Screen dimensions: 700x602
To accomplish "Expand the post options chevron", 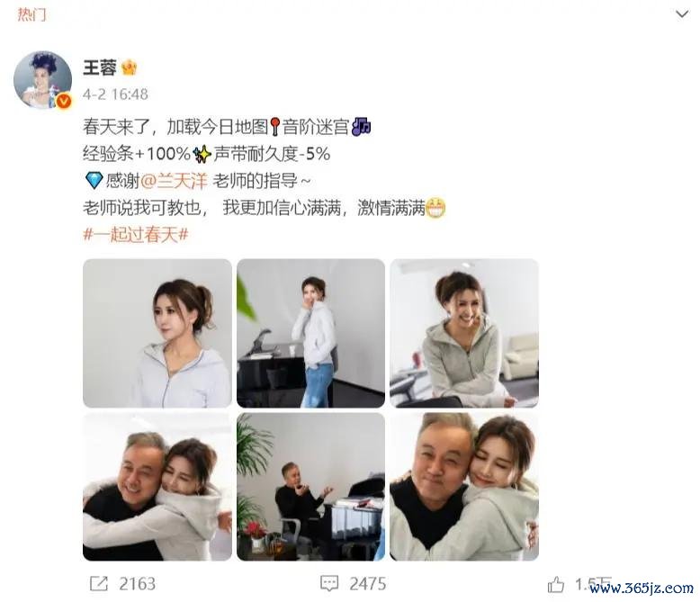I will pyautogui.click(x=682, y=14).
